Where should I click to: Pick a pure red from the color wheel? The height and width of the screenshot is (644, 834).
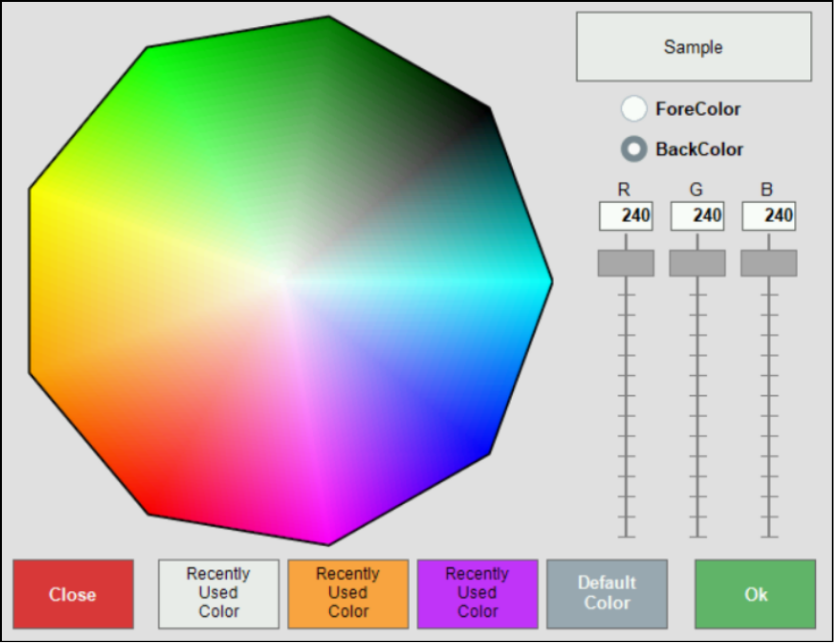click(x=155, y=498)
